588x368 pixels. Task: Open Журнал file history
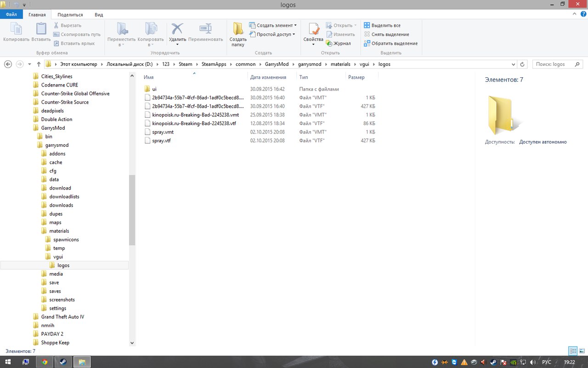pyautogui.click(x=339, y=43)
